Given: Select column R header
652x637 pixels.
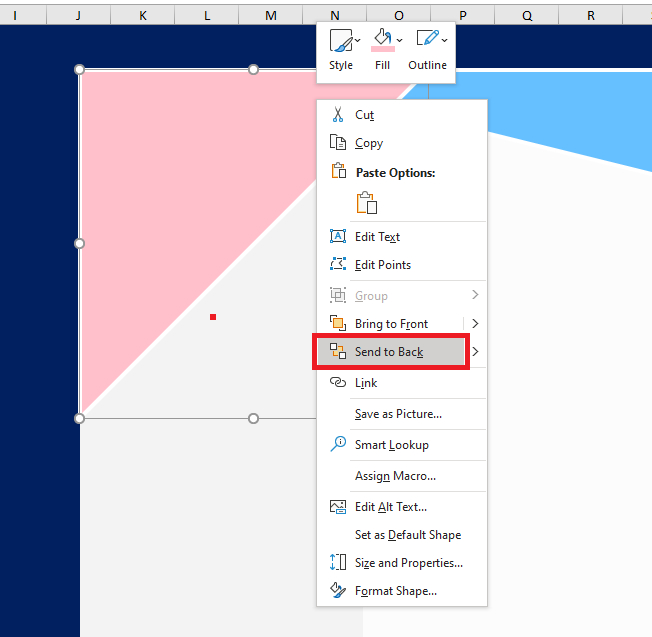Looking at the screenshot, I should click(591, 15).
